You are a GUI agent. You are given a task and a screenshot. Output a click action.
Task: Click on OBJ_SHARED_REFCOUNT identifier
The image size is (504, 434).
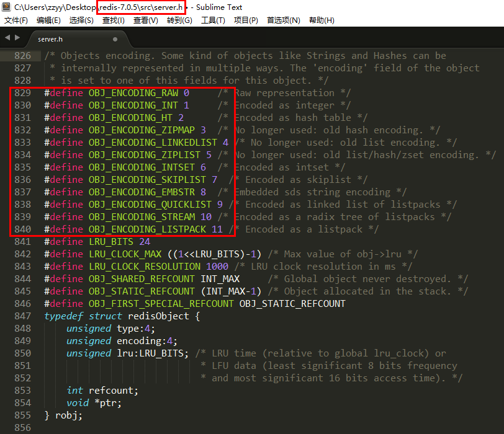coord(142,279)
